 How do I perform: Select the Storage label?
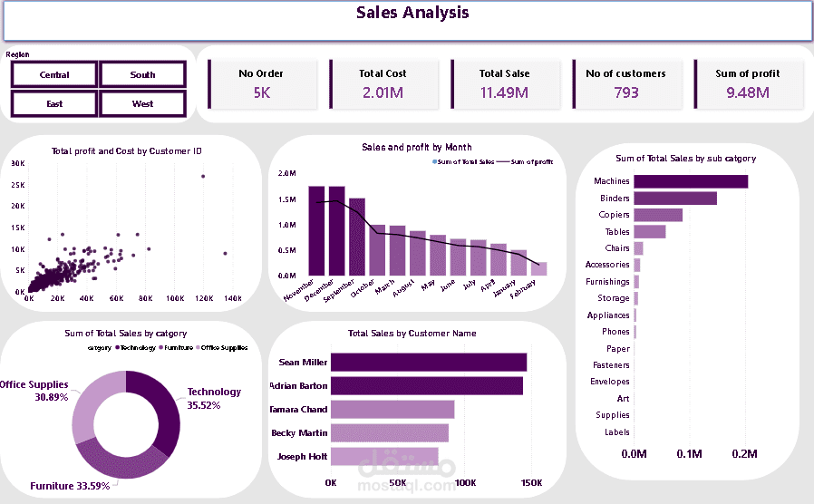point(614,298)
